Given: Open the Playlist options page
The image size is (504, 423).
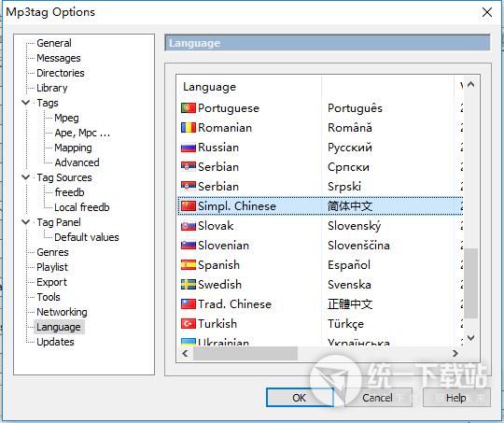Looking at the screenshot, I should click(x=52, y=267).
